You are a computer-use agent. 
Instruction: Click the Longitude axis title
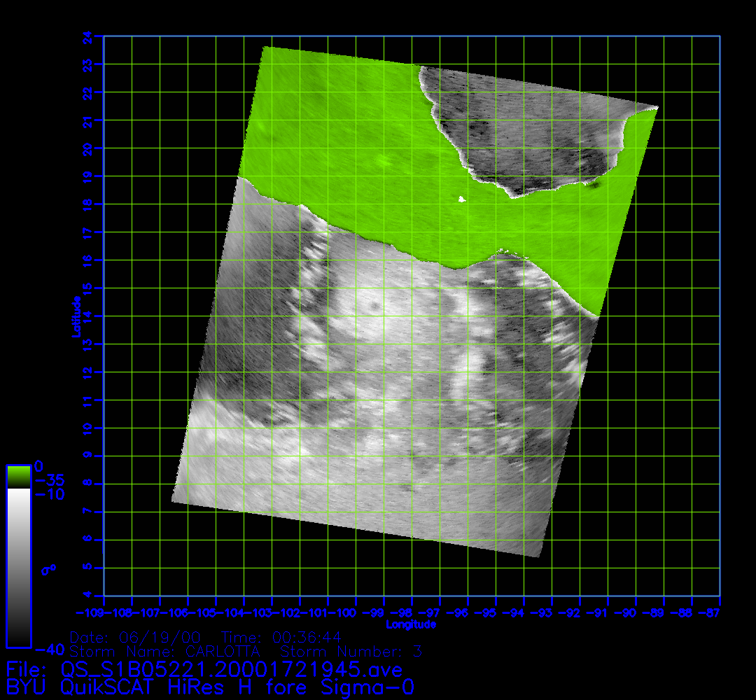pyautogui.click(x=411, y=624)
